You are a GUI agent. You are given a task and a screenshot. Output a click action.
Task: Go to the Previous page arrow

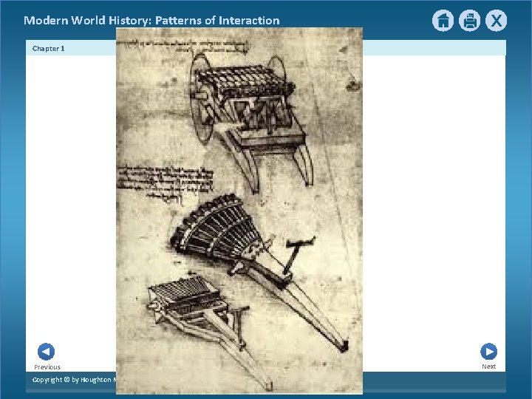pos(46,352)
